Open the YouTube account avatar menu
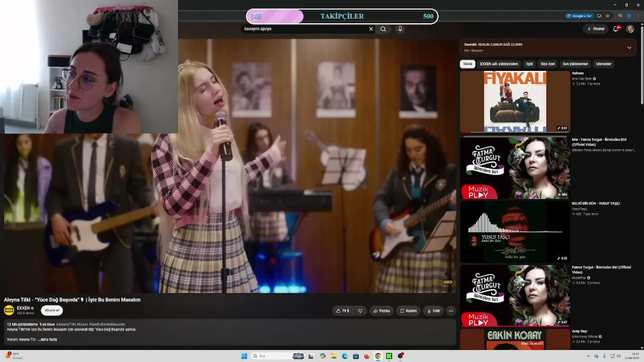The image size is (644, 362). (630, 29)
